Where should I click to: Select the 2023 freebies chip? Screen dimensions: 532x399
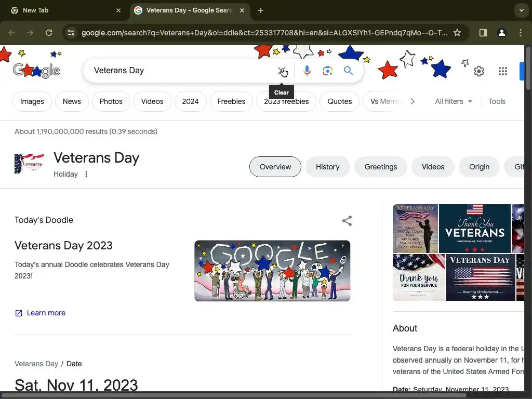coord(286,101)
